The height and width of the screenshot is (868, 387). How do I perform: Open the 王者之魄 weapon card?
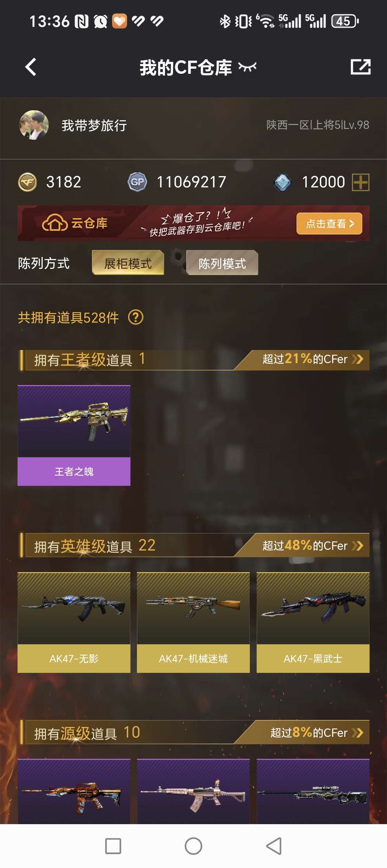click(x=74, y=435)
